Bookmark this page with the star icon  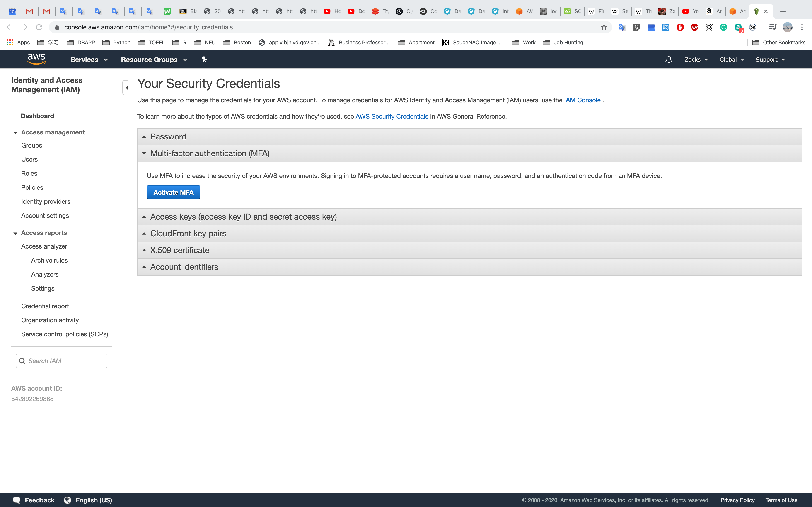[604, 27]
